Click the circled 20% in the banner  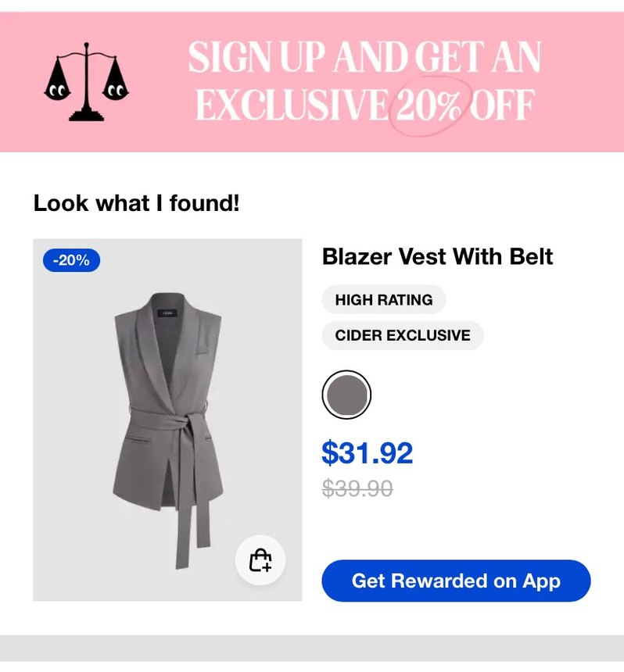tap(430, 105)
